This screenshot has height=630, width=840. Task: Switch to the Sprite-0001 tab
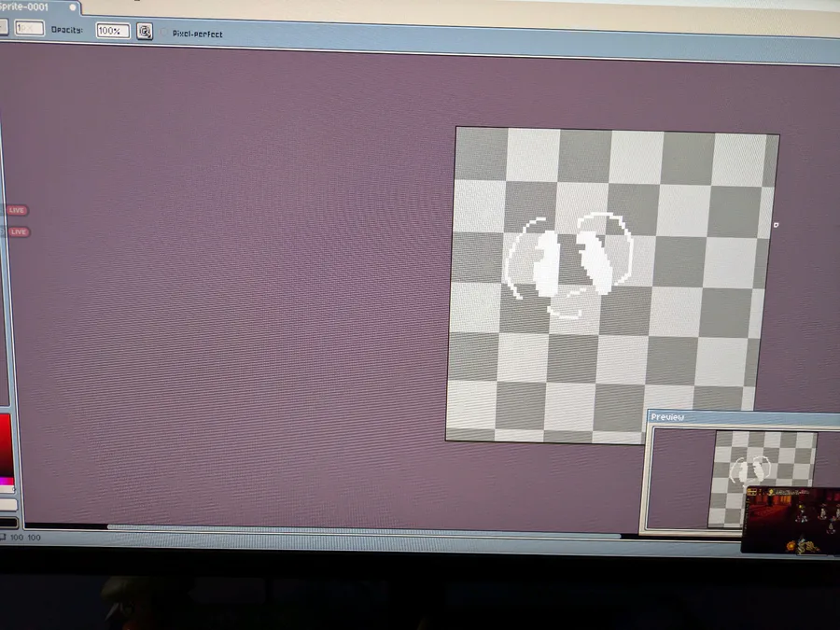point(34,7)
